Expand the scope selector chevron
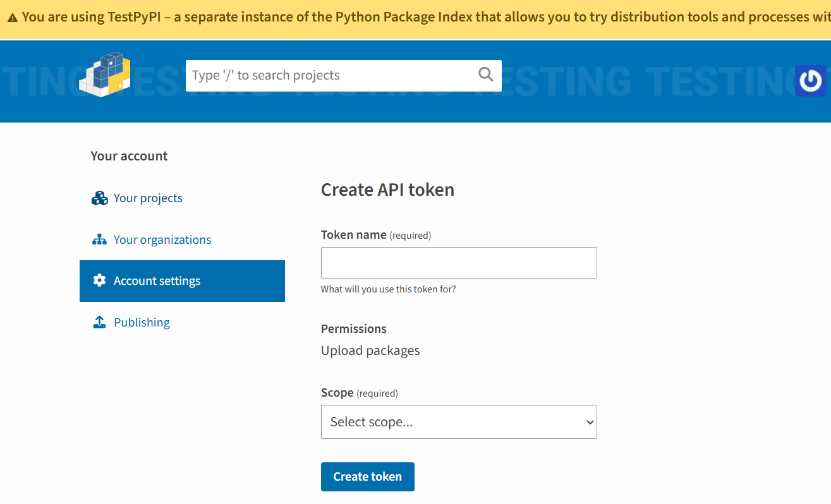The height and width of the screenshot is (504, 831). 590,421
